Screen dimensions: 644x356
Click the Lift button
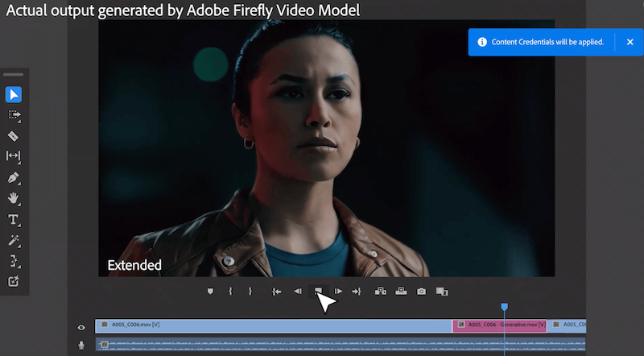coord(381,292)
